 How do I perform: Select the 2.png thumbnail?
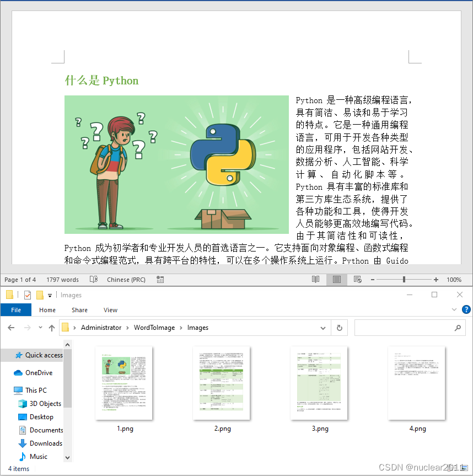(222, 383)
